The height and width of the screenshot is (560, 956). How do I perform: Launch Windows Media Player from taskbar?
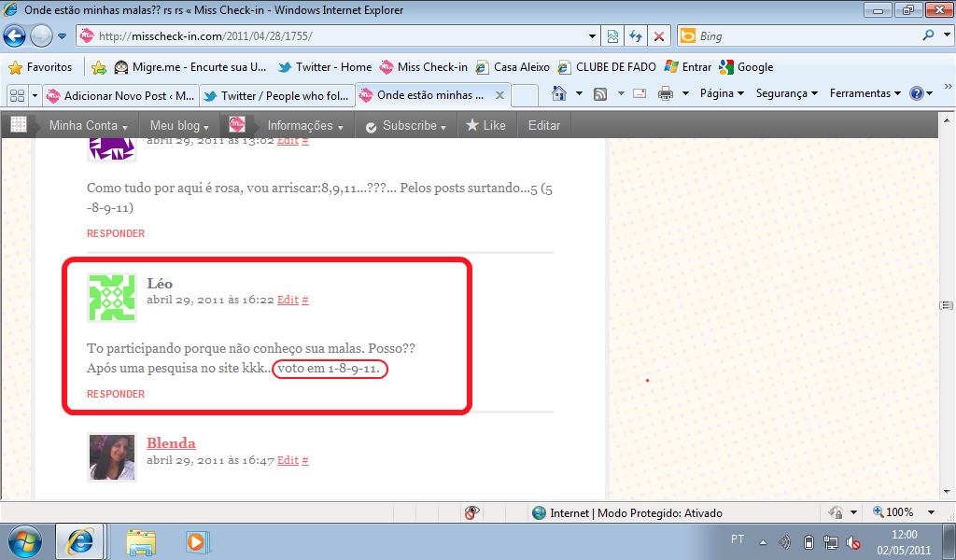[196, 540]
